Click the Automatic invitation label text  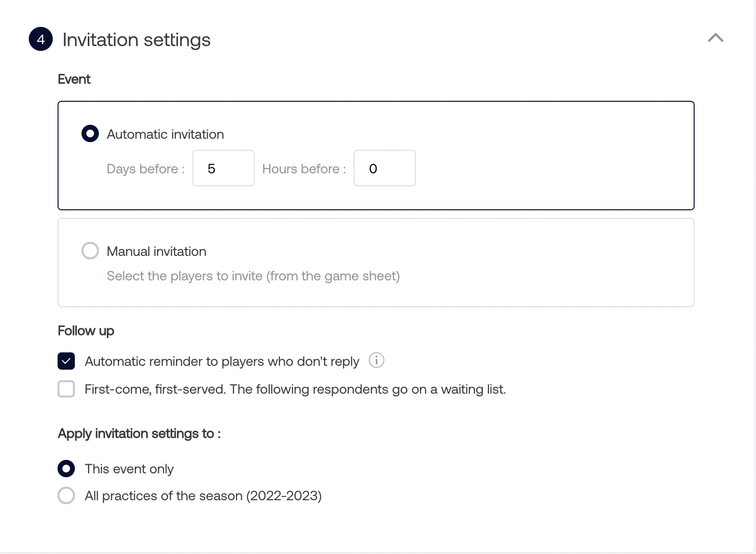(165, 134)
